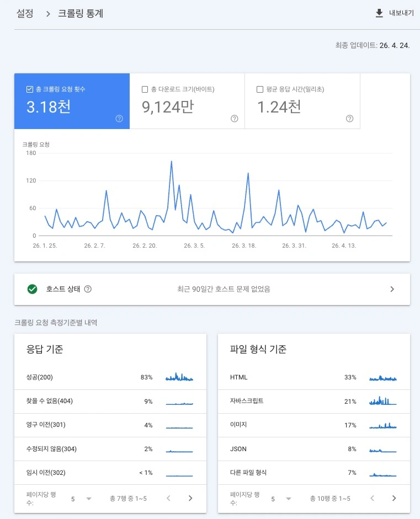The width and height of the screenshot is (420, 519).
Task: Toggle the 총 크롤링 요청 횟수 checkbox
Action: [x=29, y=89]
